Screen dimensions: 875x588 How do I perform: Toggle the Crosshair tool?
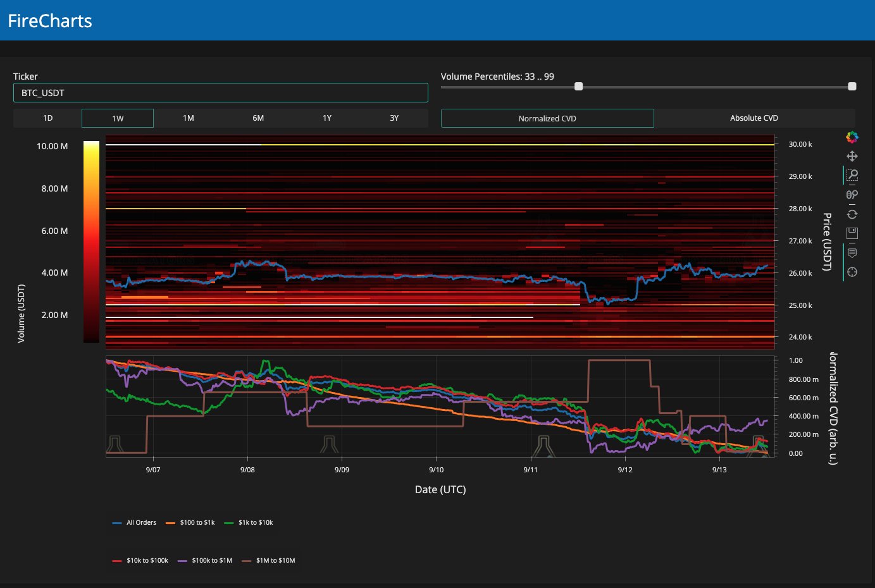tap(852, 272)
